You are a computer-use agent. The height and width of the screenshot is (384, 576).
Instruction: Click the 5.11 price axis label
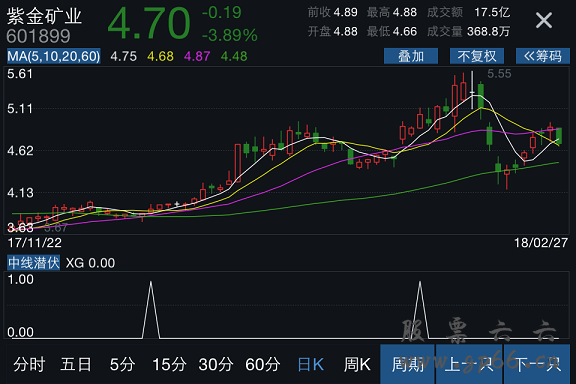pyautogui.click(x=20, y=109)
